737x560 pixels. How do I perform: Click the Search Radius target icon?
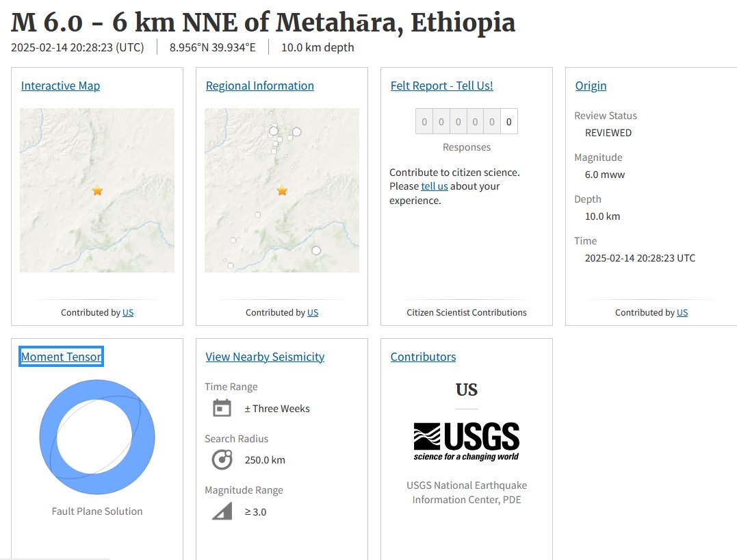pos(222,459)
